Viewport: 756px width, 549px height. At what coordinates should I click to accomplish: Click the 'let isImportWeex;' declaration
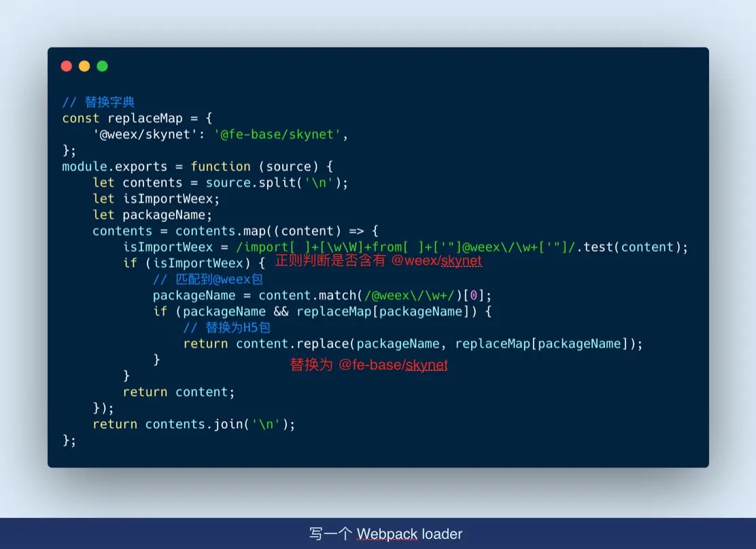156,198
